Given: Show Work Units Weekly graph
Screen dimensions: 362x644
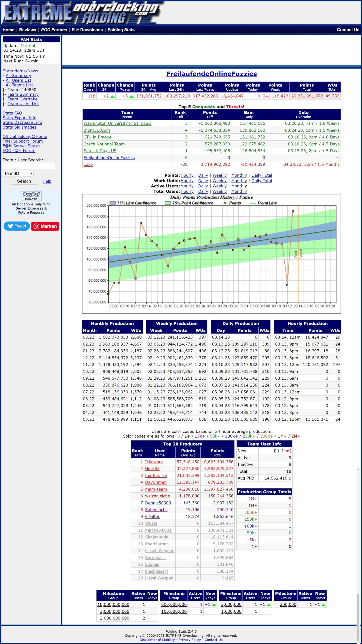Looking at the screenshot, I should [219, 181].
